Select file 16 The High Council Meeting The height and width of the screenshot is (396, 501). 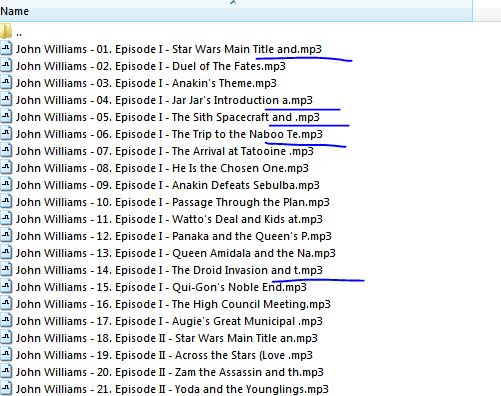click(173, 304)
